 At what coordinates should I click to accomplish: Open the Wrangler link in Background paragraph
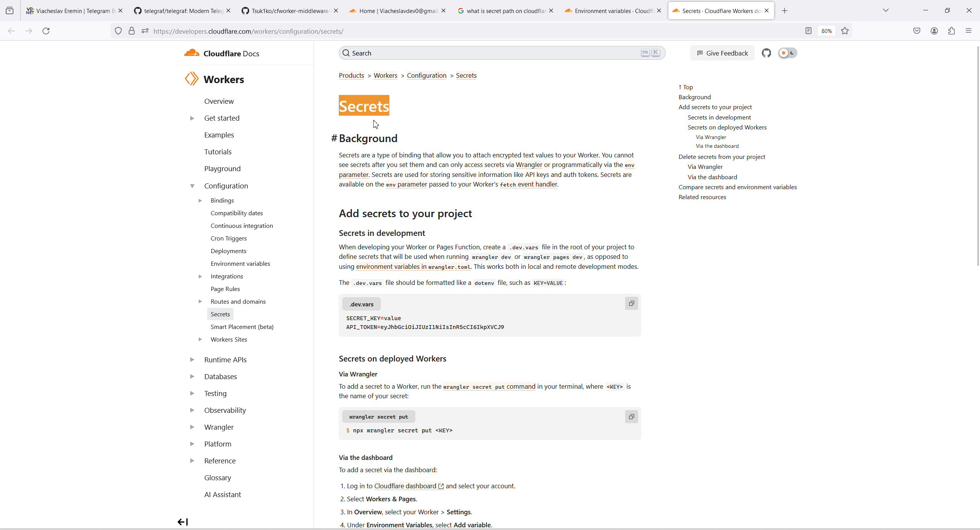pyautogui.click(x=529, y=165)
